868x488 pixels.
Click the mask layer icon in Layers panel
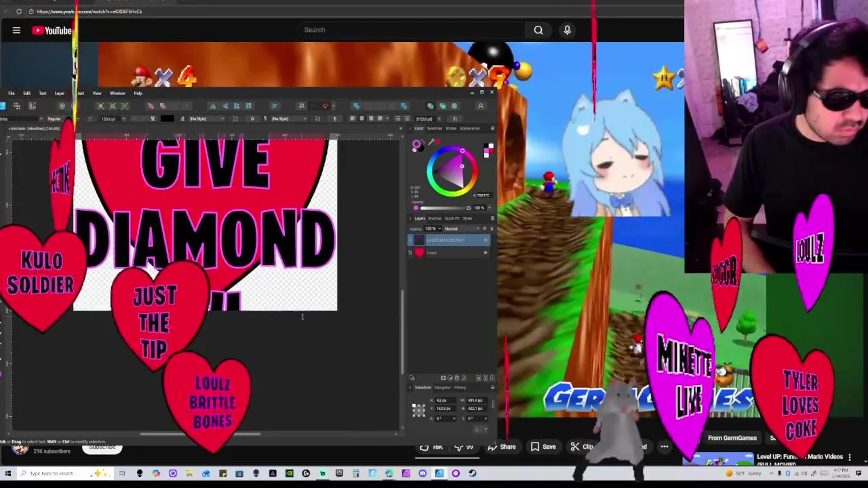pyautogui.click(x=443, y=378)
